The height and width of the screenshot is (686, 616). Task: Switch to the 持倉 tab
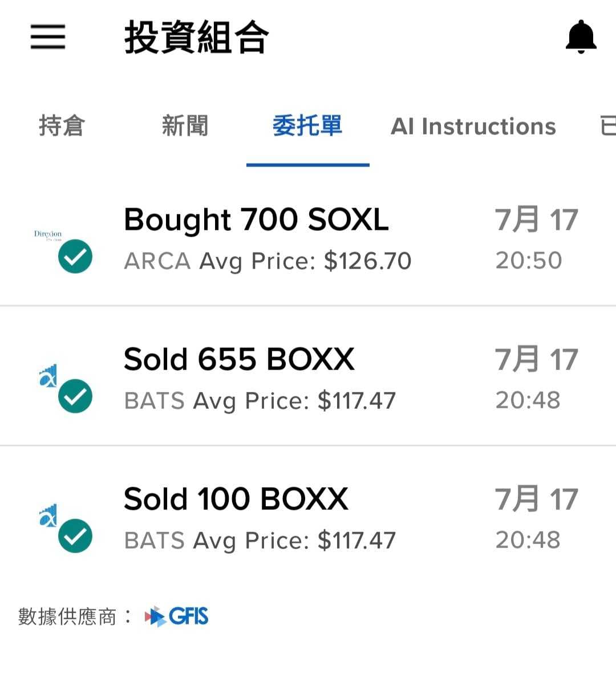click(62, 126)
